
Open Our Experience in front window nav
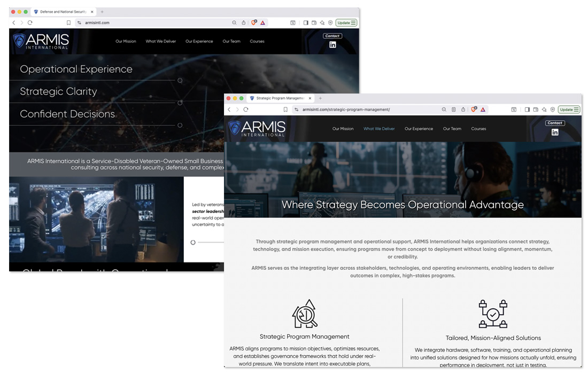419,129
